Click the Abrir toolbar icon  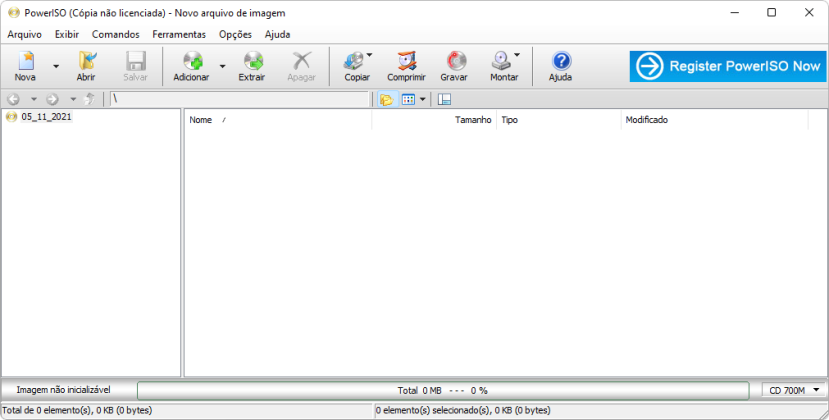86,66
